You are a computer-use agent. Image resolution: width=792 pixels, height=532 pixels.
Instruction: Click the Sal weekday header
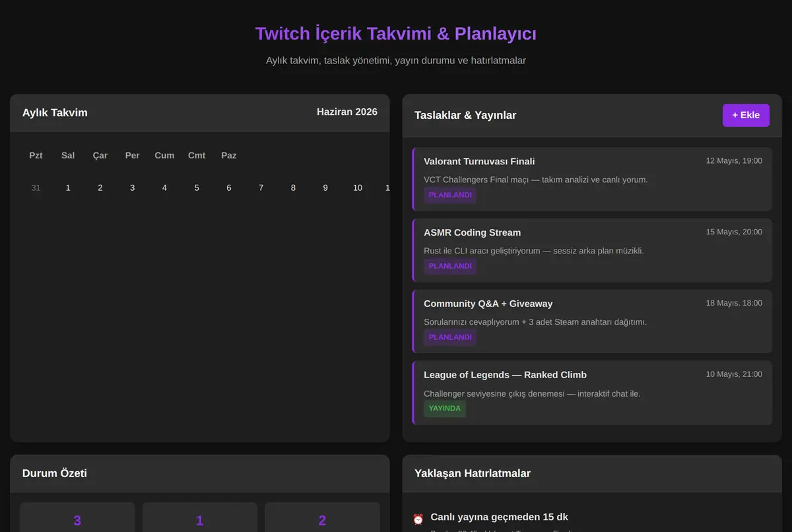pyautogui.click(x=68, y=156)
